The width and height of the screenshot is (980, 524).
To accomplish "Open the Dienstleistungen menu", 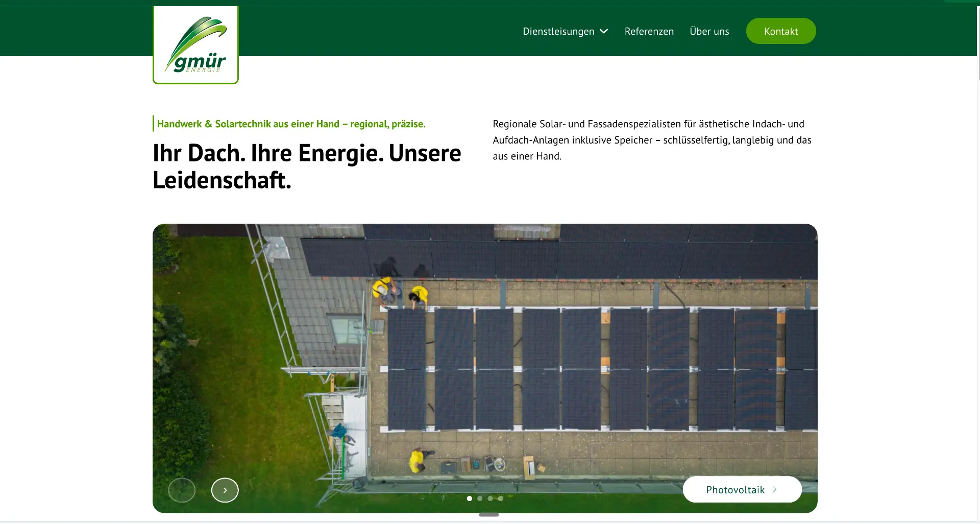I will point(558,31).
